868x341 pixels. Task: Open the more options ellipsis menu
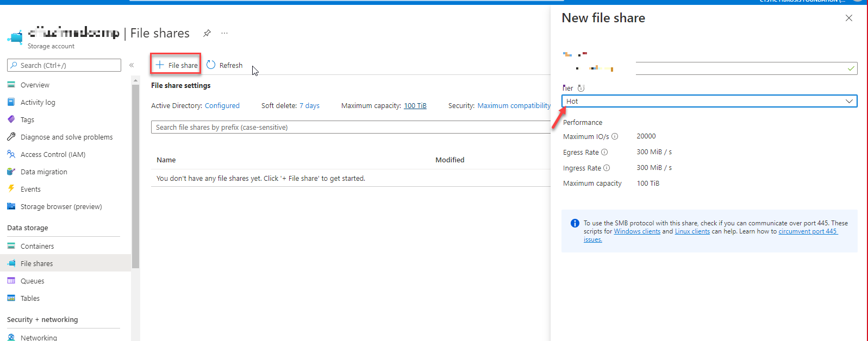tap(224, 33)
